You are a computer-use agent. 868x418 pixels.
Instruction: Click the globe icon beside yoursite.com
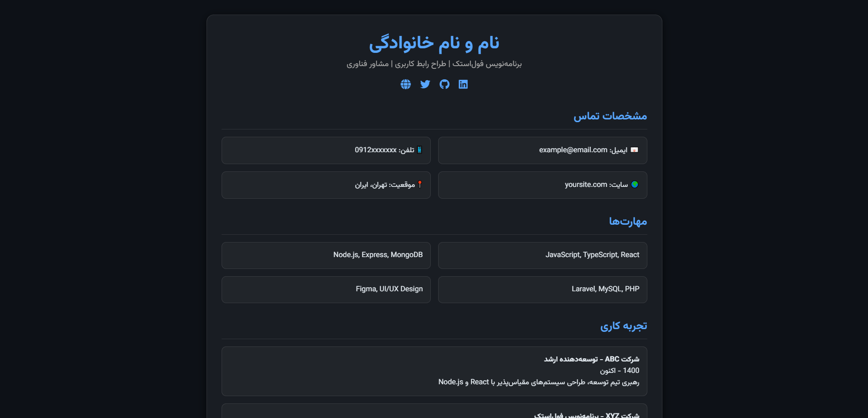pyautogui.click(x=635, y=185)
